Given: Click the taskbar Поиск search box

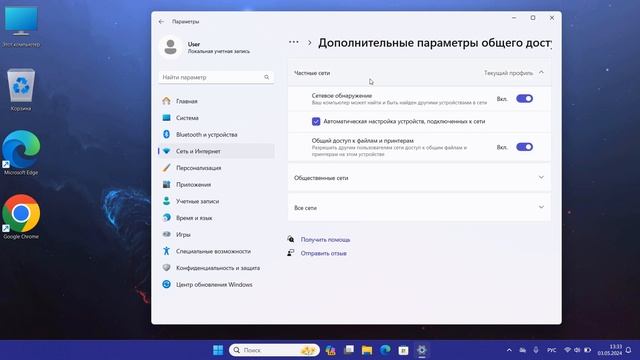Looking at the screenshot, I should tap(274, 350).
